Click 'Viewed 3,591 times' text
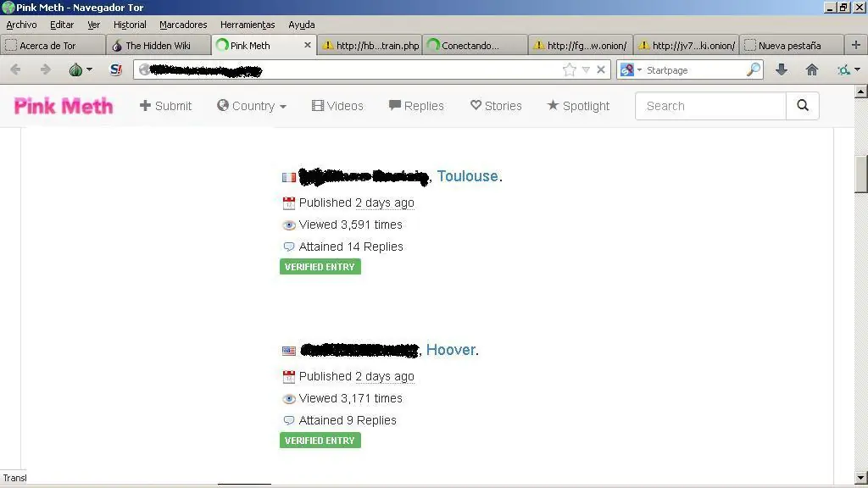The width and height of the screenshot is (868, 488). tap(350, 225)
